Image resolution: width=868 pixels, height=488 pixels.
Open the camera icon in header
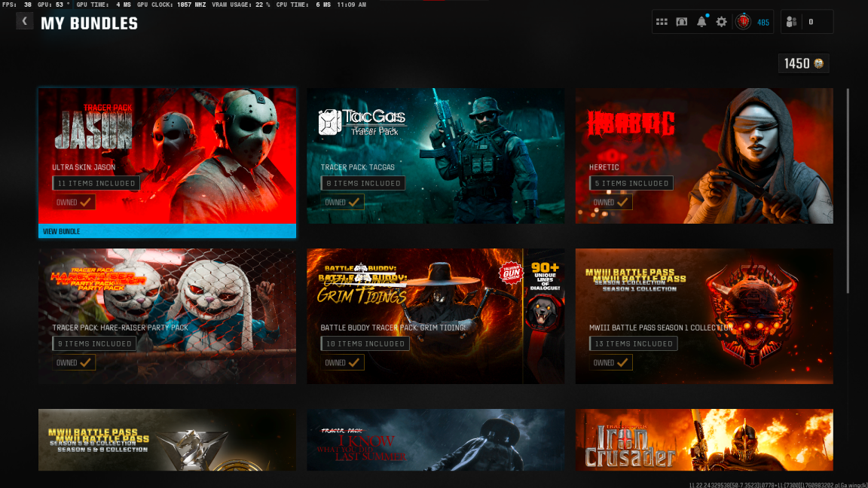coord(681,22)
